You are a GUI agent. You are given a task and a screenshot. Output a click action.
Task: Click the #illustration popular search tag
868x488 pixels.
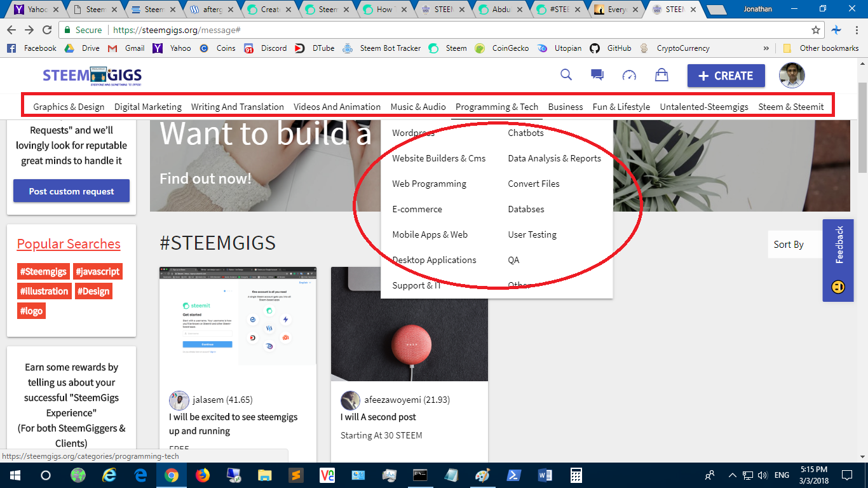click(44, 291)
